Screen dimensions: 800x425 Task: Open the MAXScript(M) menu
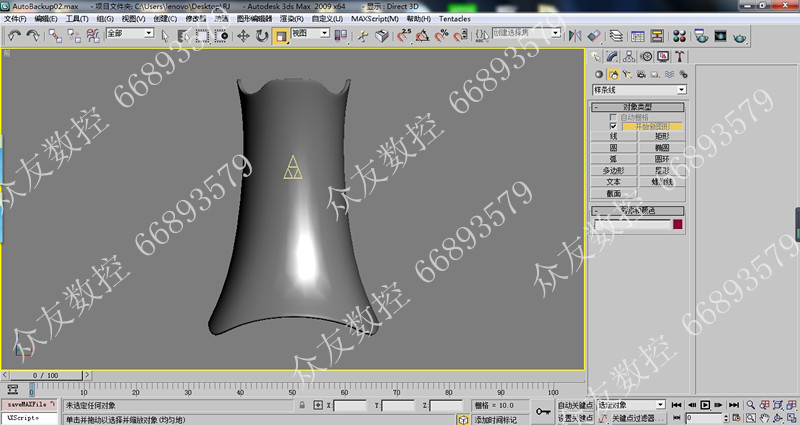(374, 19)
